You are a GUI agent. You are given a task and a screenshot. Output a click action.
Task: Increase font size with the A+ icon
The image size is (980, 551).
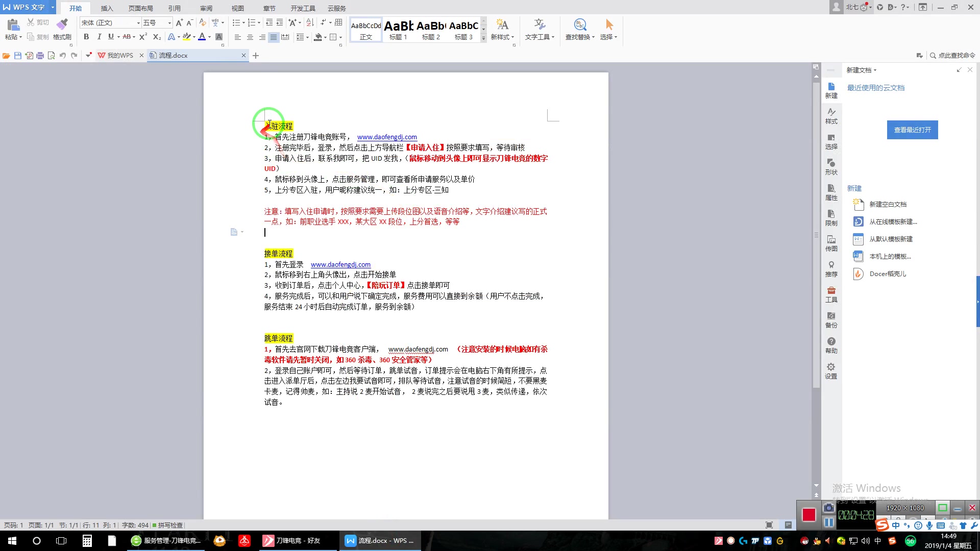pyautogui.click(x=179, y=22)
